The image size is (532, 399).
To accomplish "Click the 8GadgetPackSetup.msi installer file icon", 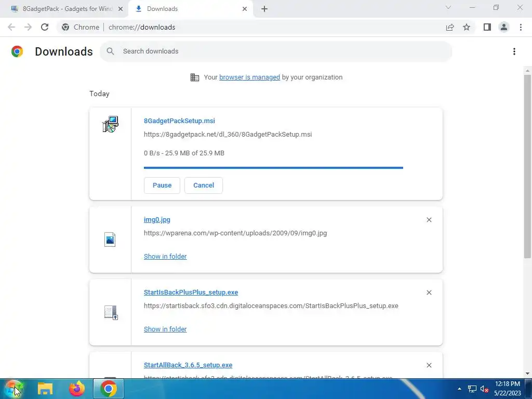I will click(x=110, y=124).
